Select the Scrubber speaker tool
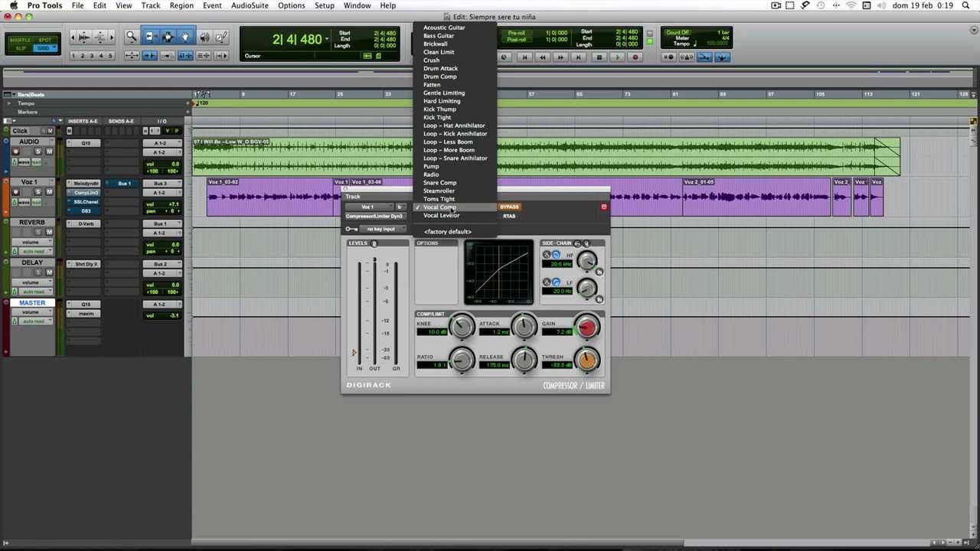This screenshot has width=980, height=551. [x=204, y=37]
